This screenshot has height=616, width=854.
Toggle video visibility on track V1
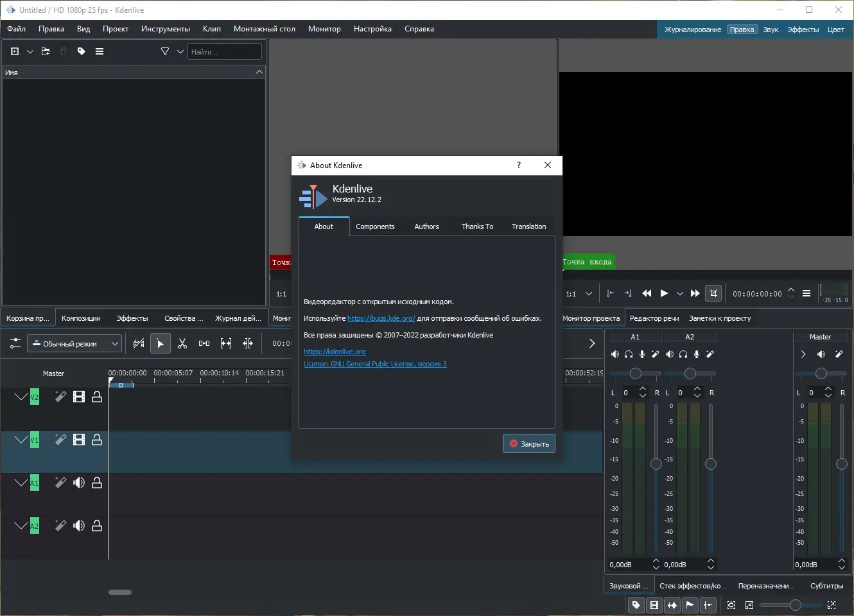click(x=79, y=440)
